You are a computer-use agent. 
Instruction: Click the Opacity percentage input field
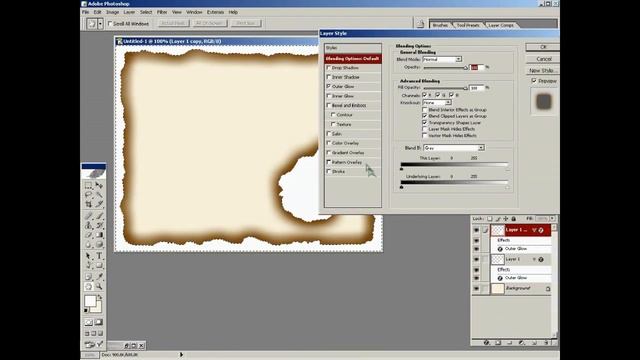[477, 67]
